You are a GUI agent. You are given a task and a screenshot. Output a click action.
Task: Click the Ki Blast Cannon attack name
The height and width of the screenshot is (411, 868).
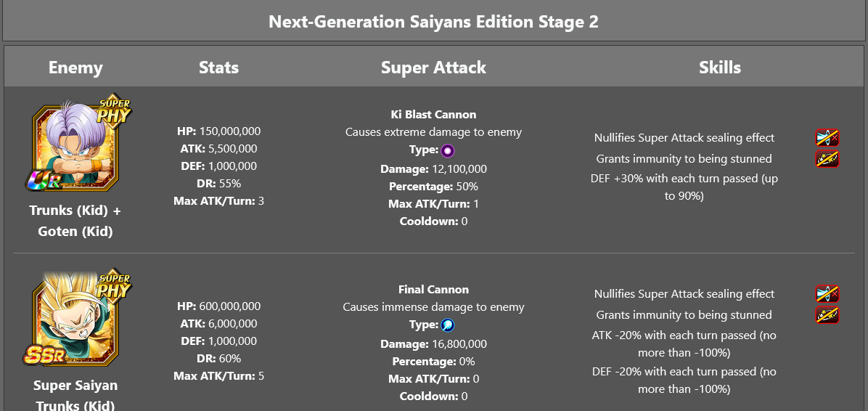click(x=433, y=115)
